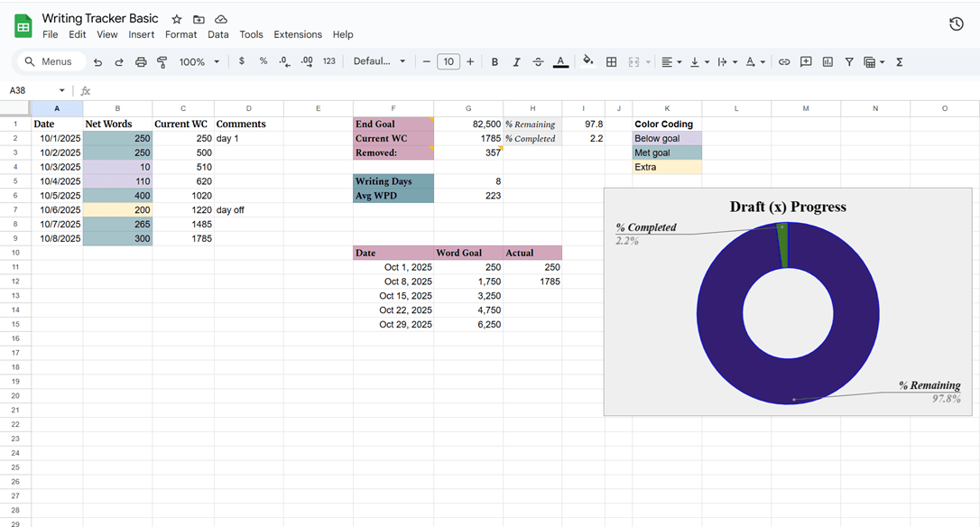Select the Extra color coding cell
This screenshot has width=980, height=527.
[667, 167]
